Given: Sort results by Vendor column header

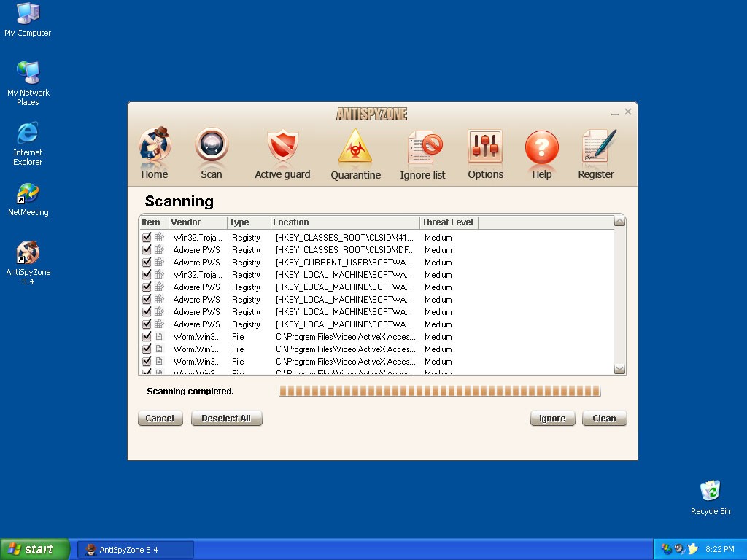Looking at the screenshot, I should 197,222.
